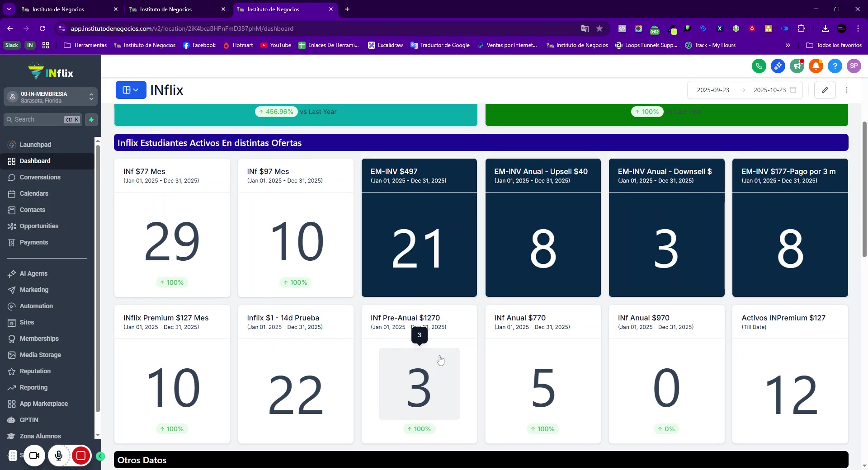Bookmark this page with the star icon
Screen dimensions: 868x470
point(599,28)
